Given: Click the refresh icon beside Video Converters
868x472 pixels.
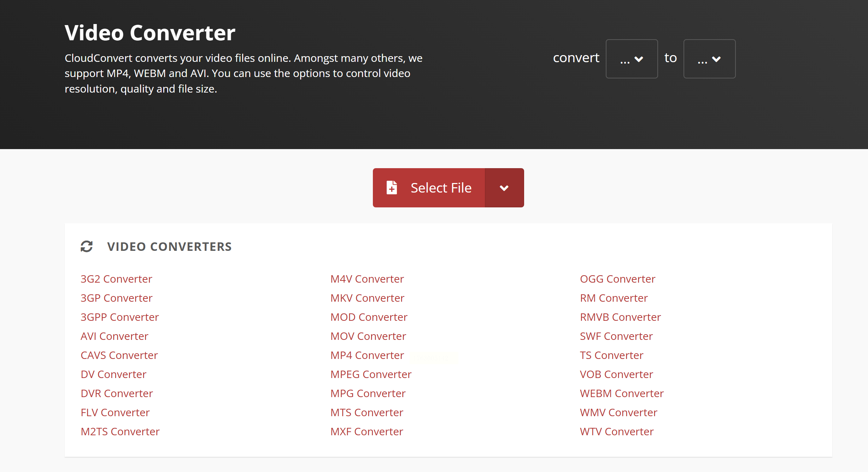Looking at the screenshot, I should point(87,246).
